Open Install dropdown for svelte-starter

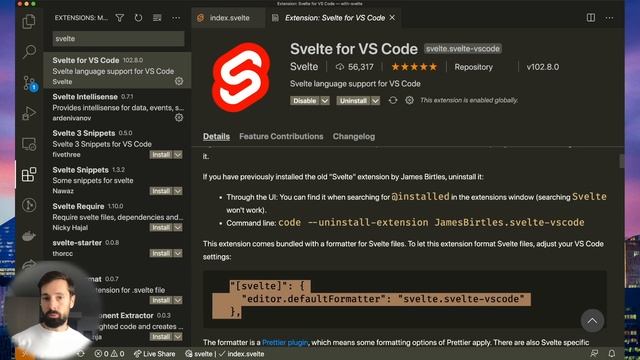tap(178, 253)
